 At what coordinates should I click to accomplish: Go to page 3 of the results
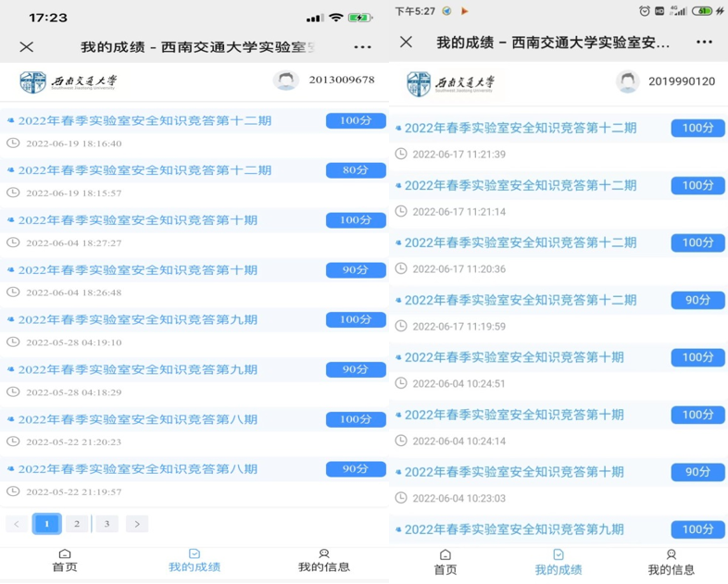coord(107,524)
